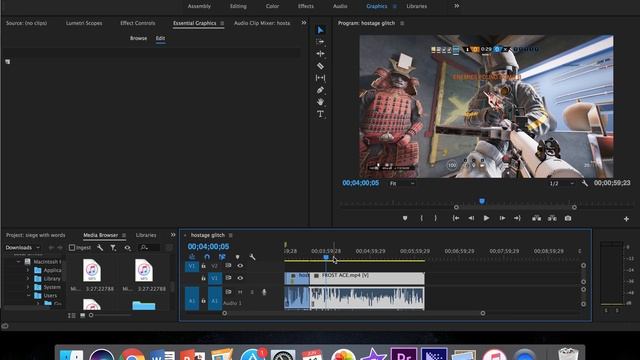Screen dimensions: 640x360
Task: Toggle V1 track output eye
Action: tap(240, 278)
